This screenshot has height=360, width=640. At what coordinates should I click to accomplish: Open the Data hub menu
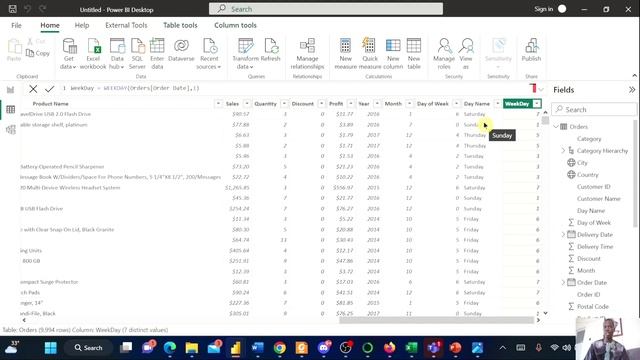(117, 54)
